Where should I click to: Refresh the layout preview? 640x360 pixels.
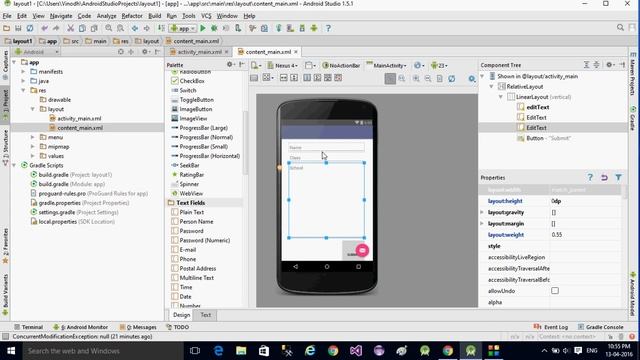pyautogui.click(x=451, y=78)
